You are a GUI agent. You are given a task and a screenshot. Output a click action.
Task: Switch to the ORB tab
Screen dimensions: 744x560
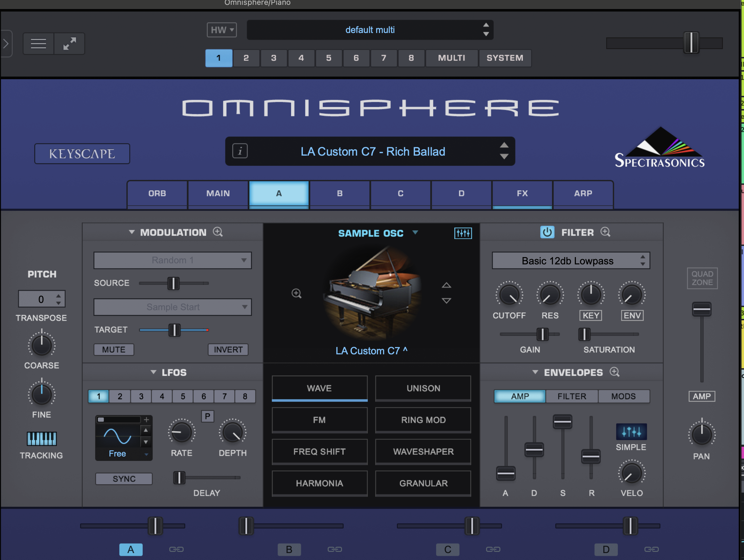pyautogui.click(x=157, y=193)
